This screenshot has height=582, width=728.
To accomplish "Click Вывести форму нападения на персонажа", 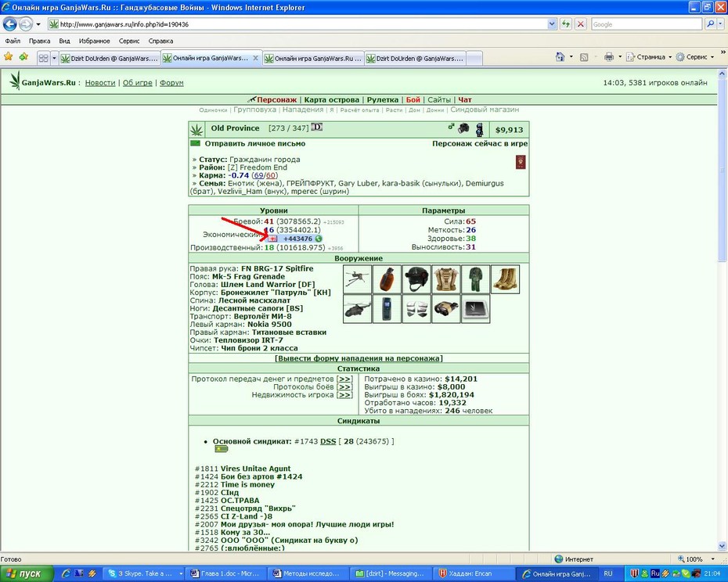I will [359, 358].
